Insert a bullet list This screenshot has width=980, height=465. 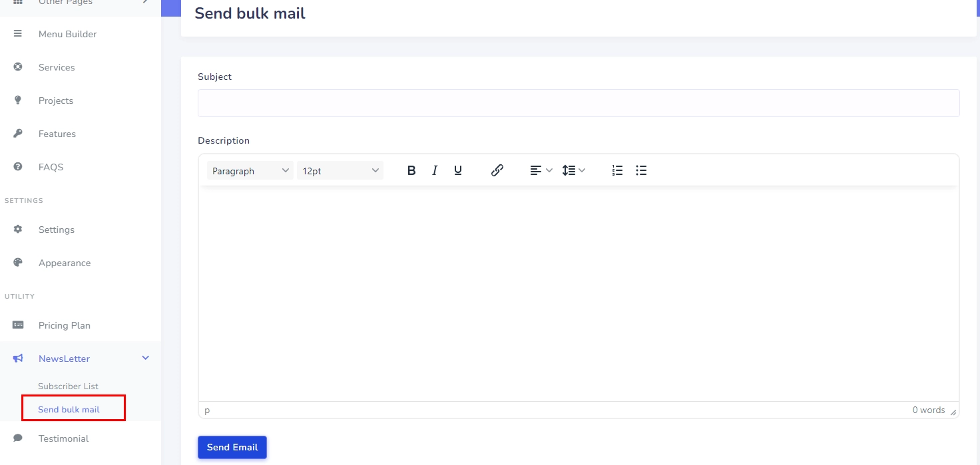point(641,171)
